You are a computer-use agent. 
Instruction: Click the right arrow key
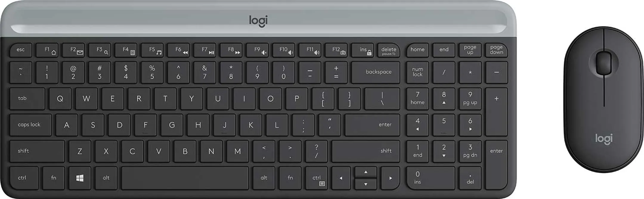point(390,178)
